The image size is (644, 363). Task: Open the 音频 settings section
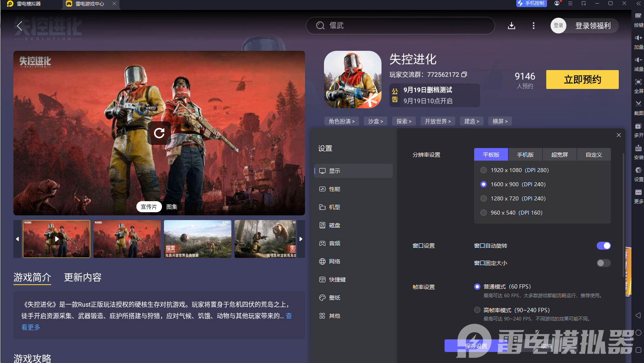354,243
